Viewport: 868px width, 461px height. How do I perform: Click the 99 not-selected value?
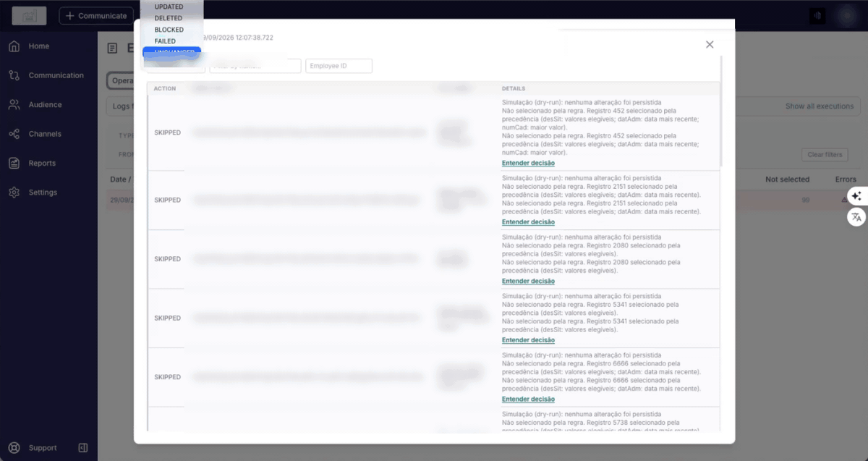[x=806, y=200]
